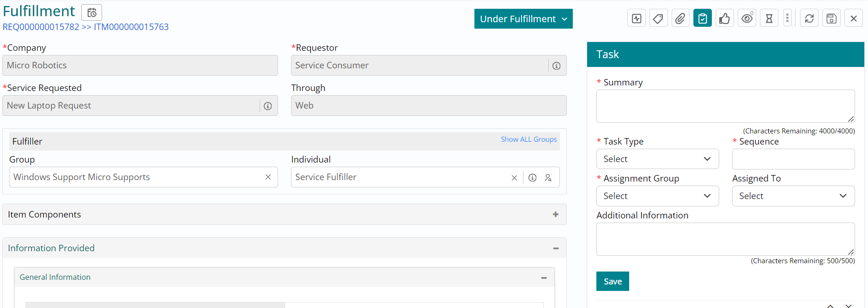Clear the Windows Support Micro Supports group
The width and height of the screenshot is (868, 308).
(x=268, y=177)
